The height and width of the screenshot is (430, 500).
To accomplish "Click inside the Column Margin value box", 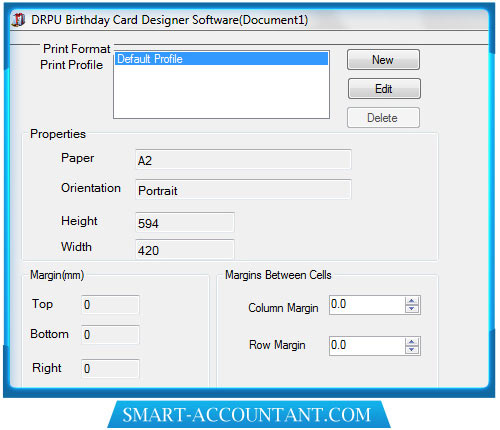I will pos(367,305).
